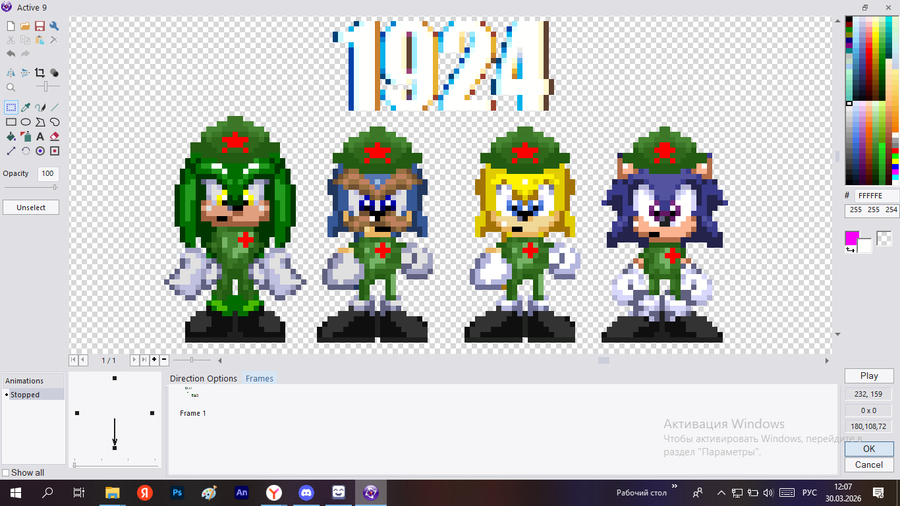Select the Spray can tool

pos(26,137)
